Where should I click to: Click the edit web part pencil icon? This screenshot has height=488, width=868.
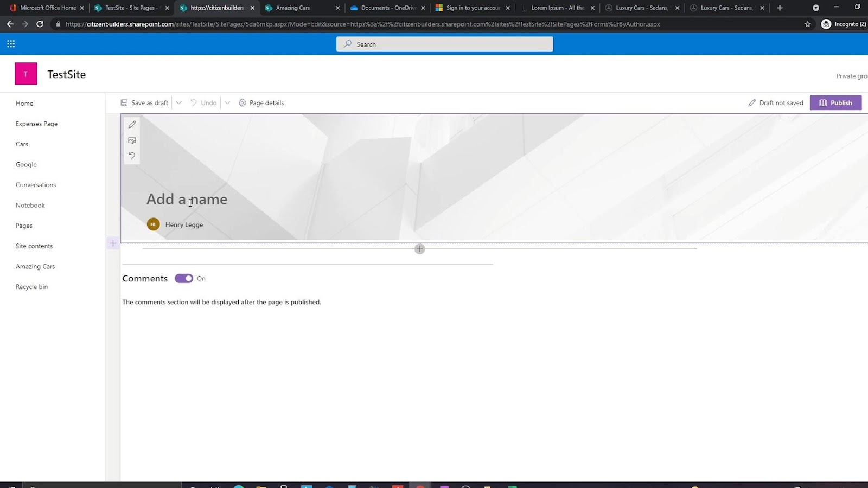[132, 125]
